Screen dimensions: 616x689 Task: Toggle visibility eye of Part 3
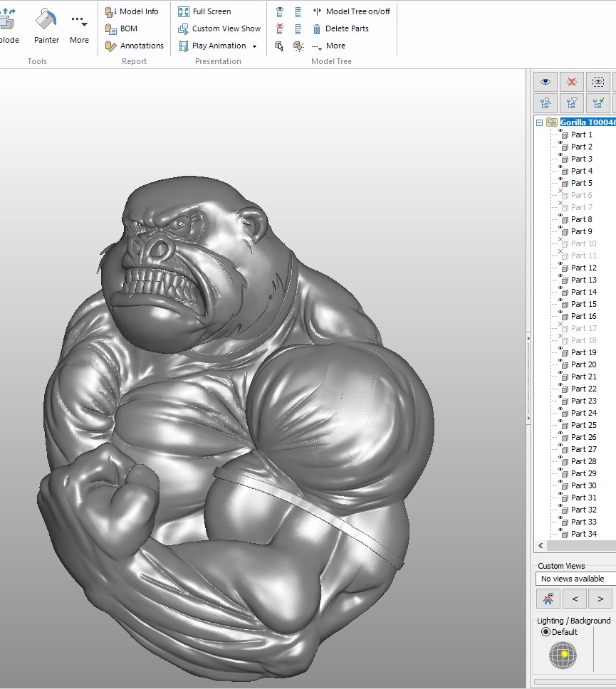click(561, 155)
